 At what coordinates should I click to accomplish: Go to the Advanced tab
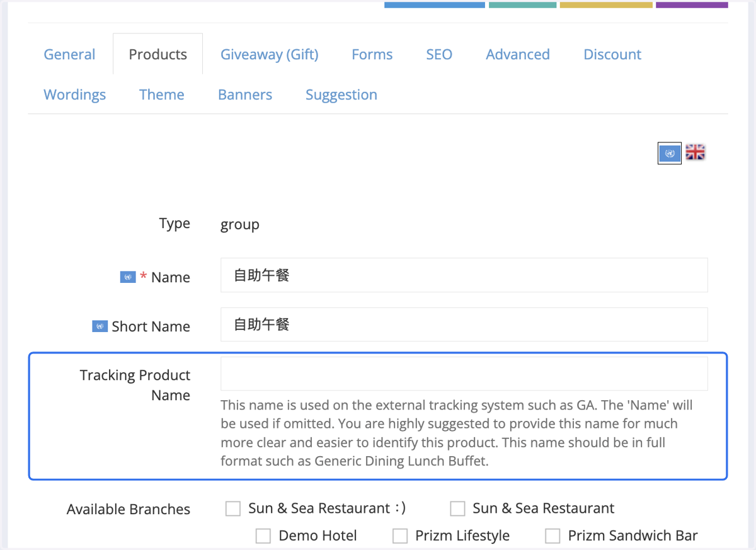[x=518, y=54]
